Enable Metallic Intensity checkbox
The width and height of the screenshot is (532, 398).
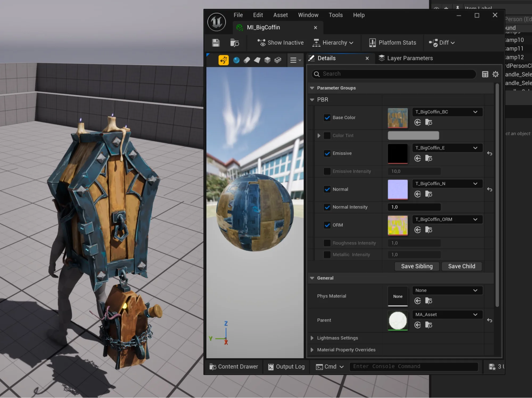pos(327,255)
